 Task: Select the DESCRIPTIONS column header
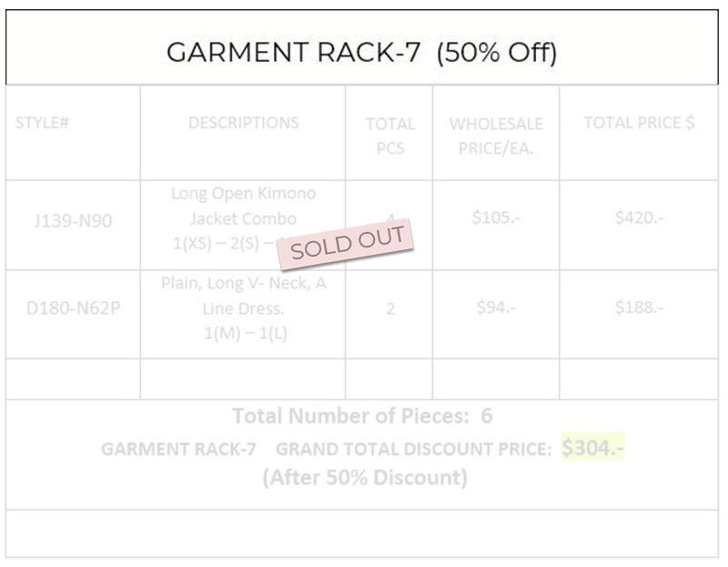tap(243, 122)
